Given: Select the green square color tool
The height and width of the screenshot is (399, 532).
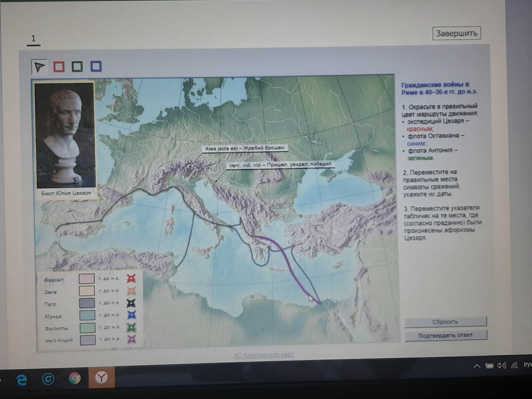Looking at the screenshot, I should [x=77, y=66].
